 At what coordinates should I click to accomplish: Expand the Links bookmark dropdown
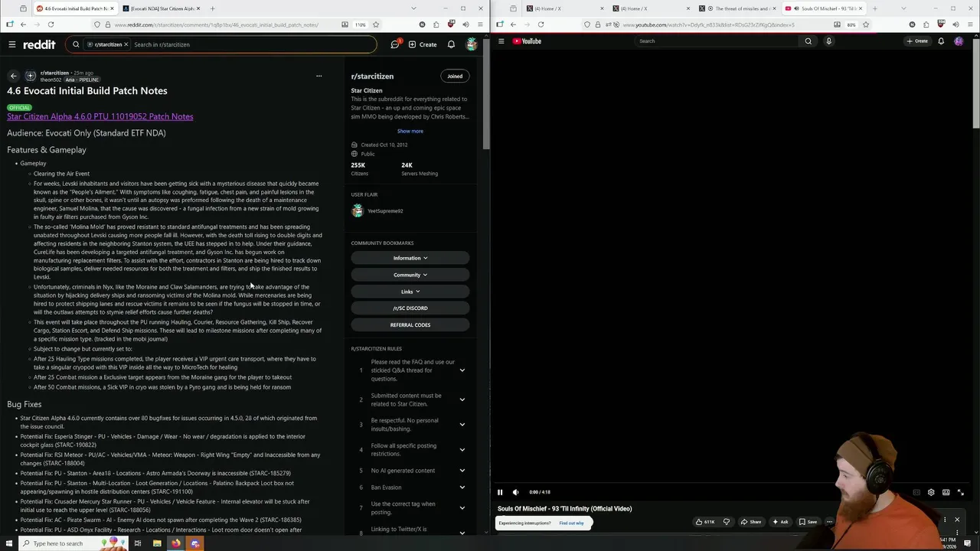(x=410, y=292)
